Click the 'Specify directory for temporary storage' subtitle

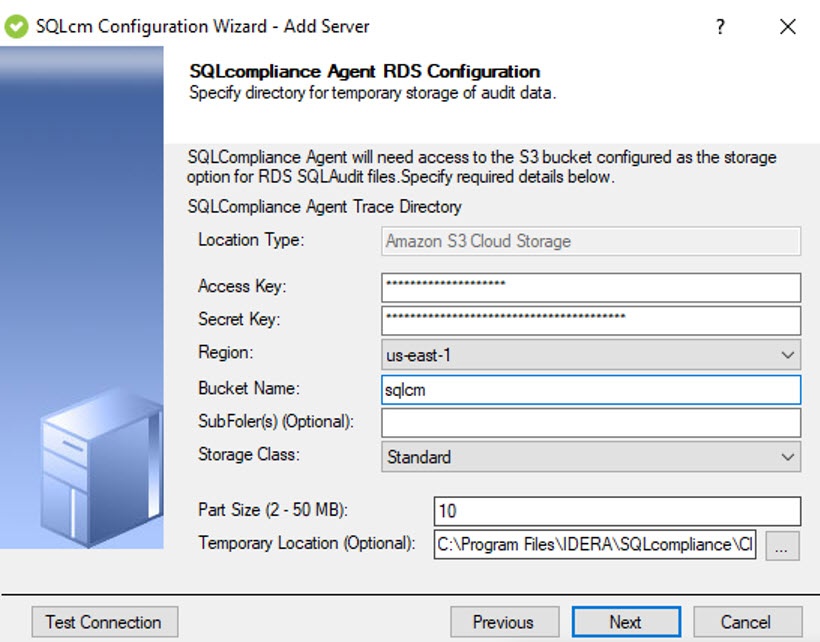(x=372, y=93)
